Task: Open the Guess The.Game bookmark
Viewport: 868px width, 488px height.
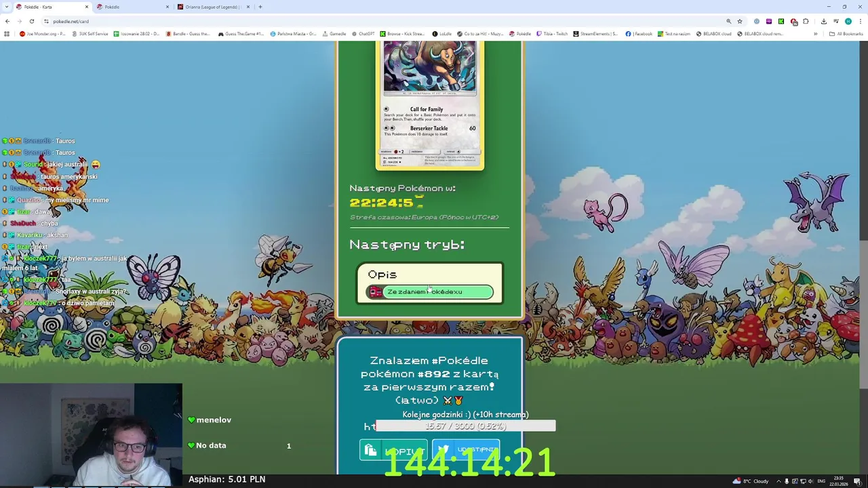Action: (241, 34)
